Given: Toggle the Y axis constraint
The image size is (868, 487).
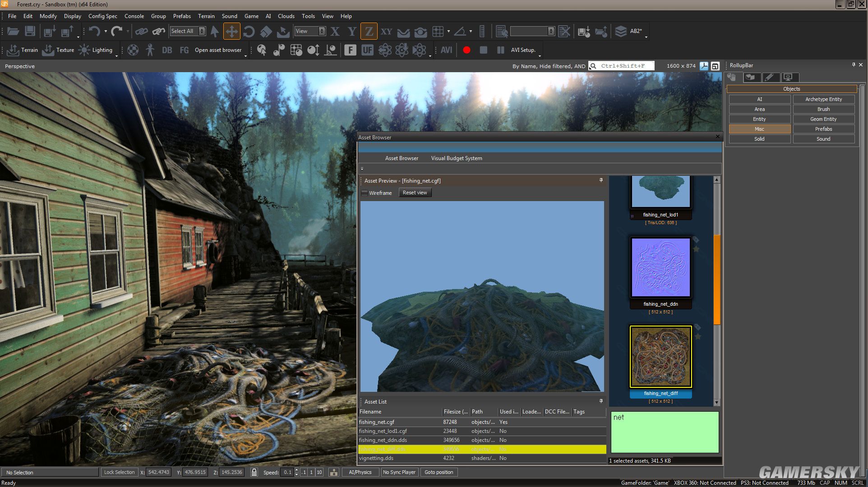Looking at the screenshot, I should 352,31.
